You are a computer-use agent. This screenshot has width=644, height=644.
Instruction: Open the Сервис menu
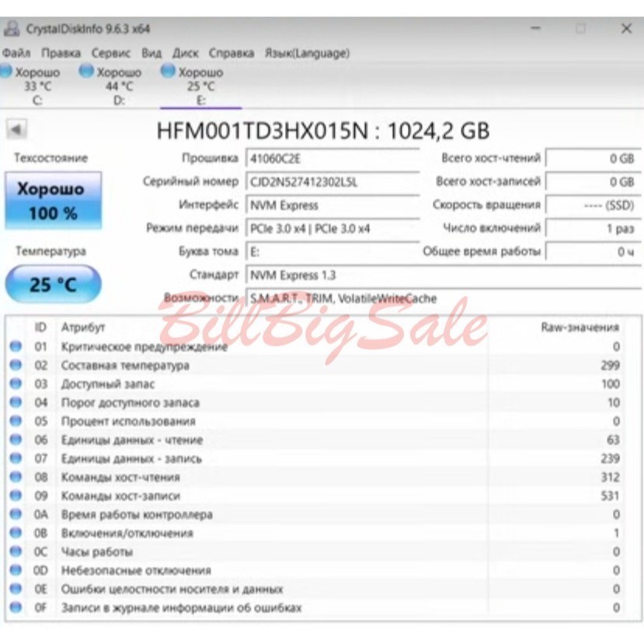pos(110,53)
